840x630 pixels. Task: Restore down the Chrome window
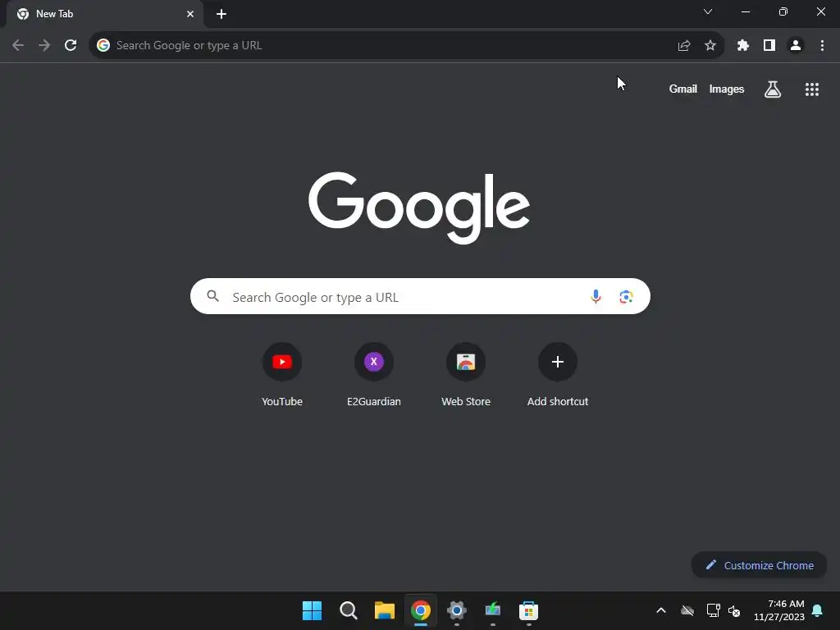click(783, 11)
